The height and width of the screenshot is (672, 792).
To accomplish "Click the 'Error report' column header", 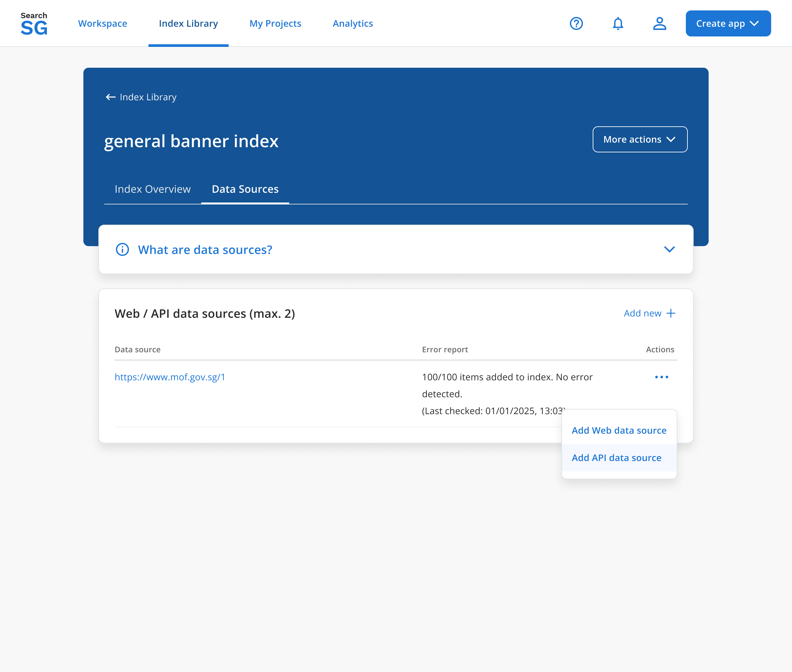I will coord(445,350).
